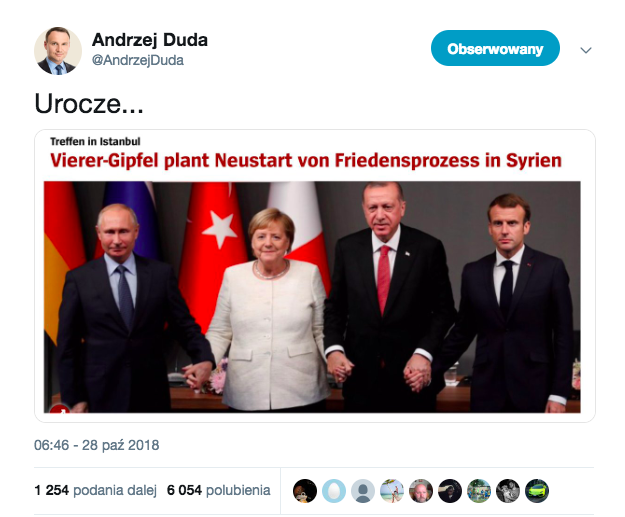Open the group photo liker avatar
Screen dimensions: 625x517
point(479,491)
